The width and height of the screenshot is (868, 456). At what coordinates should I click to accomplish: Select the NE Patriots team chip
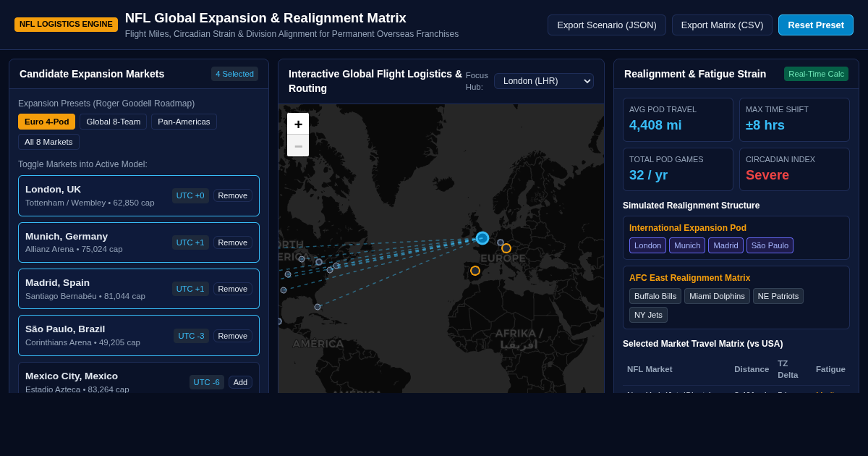pyautogui.click(x=778, y=296)
